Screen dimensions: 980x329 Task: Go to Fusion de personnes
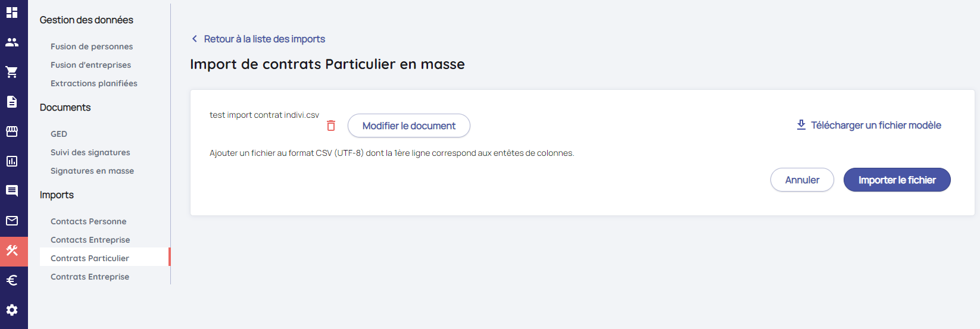pyautogui.click(x=92, y=46)
